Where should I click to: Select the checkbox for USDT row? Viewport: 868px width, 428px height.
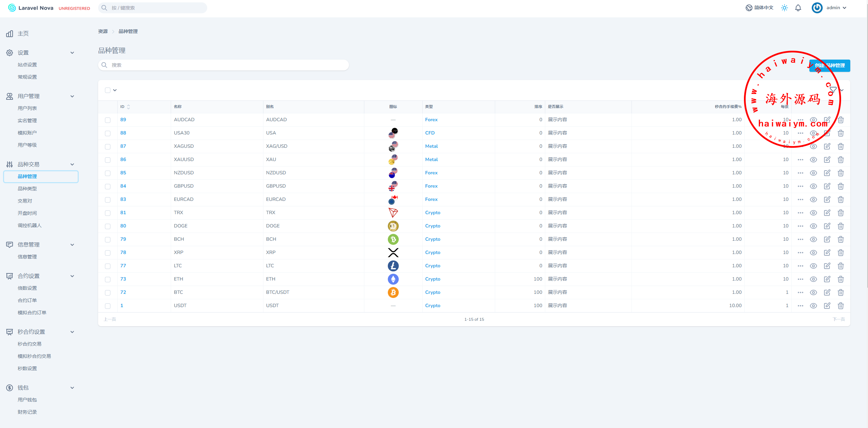coord(108,306)
